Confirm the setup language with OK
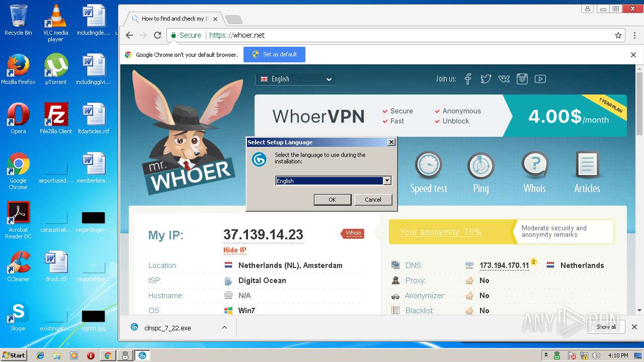644x362 pixels. [332, 200]
